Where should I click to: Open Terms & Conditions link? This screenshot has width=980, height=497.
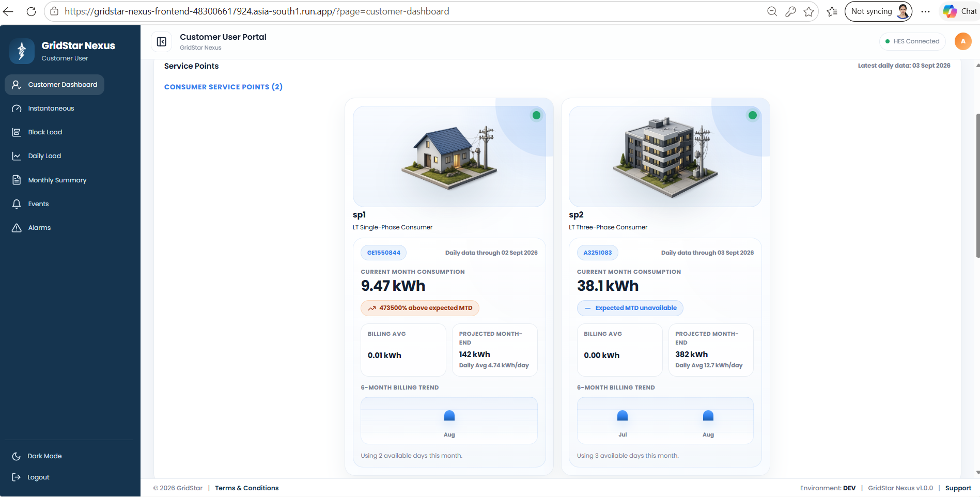(x=247, y=488)
